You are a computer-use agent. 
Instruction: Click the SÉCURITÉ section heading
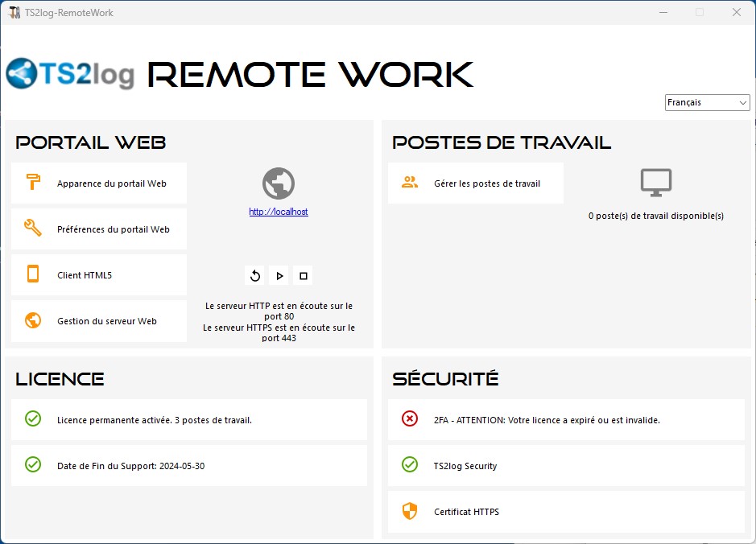445,378
